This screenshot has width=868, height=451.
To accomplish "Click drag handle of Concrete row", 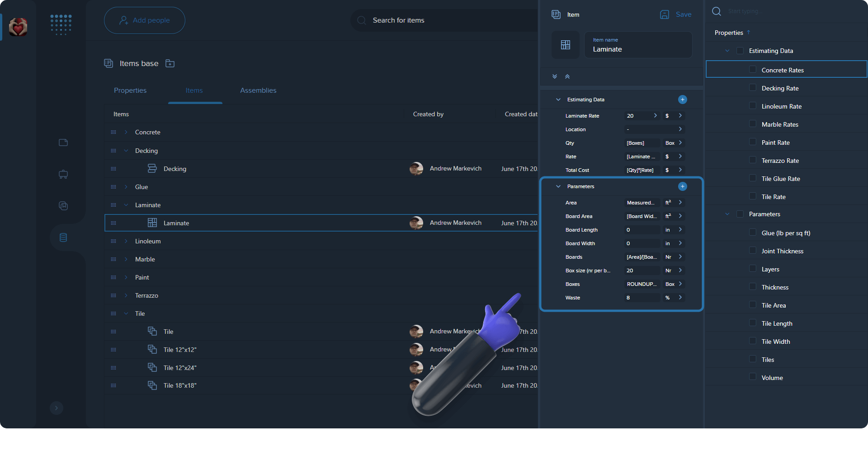I will point(113,132).
